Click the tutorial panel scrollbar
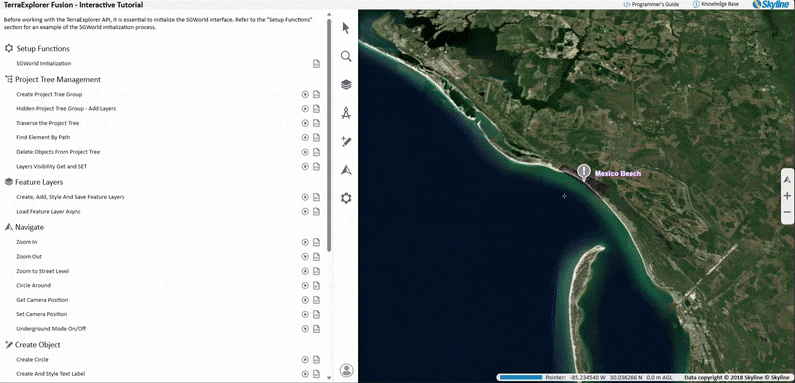This screenshot has height=383, width=795. (x=329, y=134)
